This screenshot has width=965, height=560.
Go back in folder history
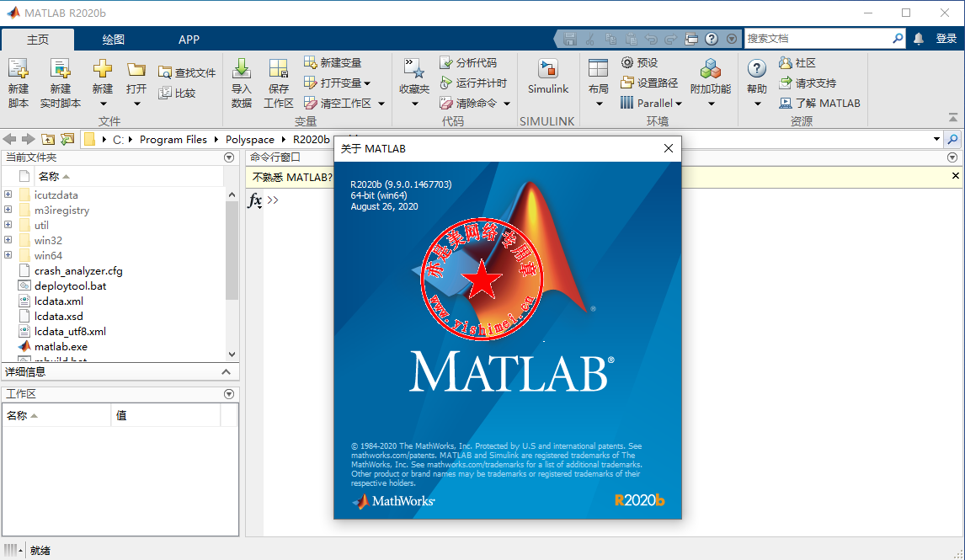[x=10, y=139]
